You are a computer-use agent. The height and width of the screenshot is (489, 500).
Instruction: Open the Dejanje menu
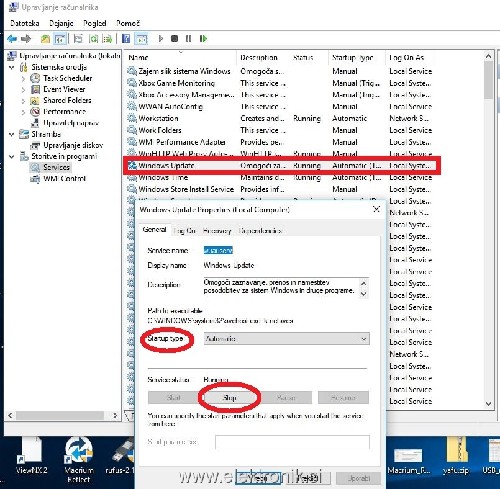(x=61, y=23)
